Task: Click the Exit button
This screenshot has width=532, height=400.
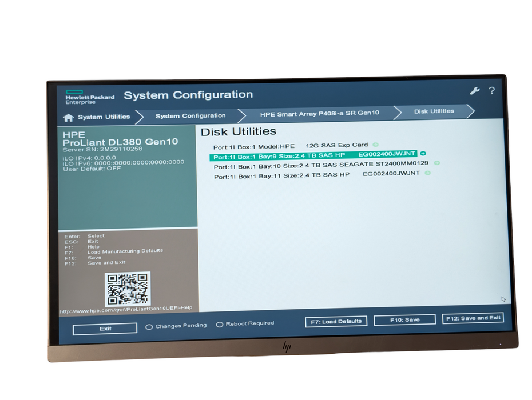Action: click(x=105, y=329)
